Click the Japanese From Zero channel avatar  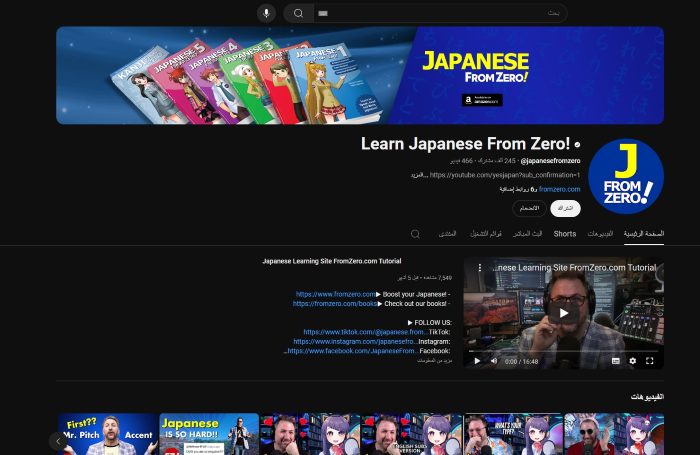pos(625,176)
